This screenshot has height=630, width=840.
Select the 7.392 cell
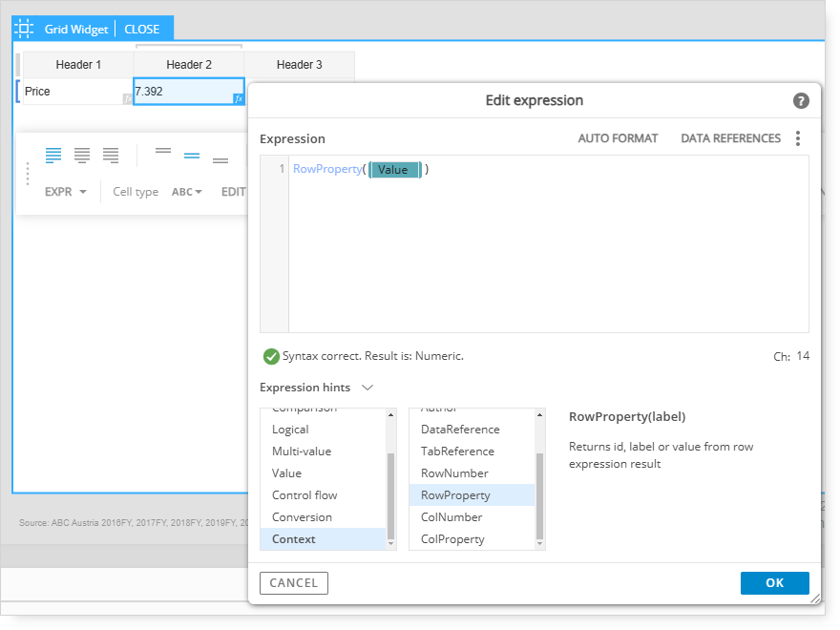tap(189, 91)
